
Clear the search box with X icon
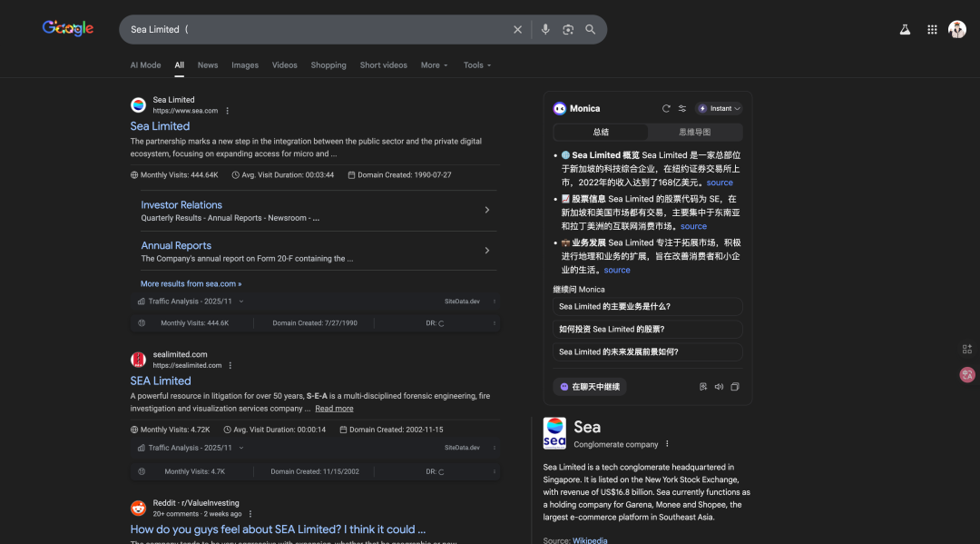coord(517,29)
